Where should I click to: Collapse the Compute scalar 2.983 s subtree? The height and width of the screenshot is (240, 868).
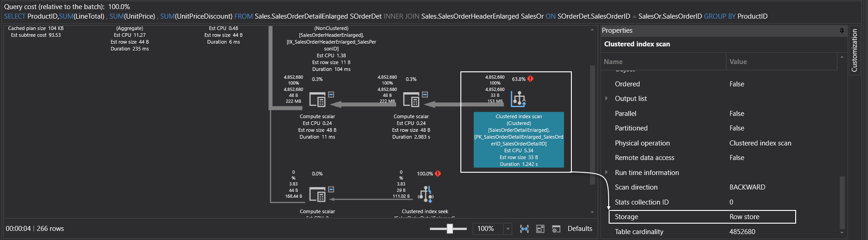coord(425,95)
